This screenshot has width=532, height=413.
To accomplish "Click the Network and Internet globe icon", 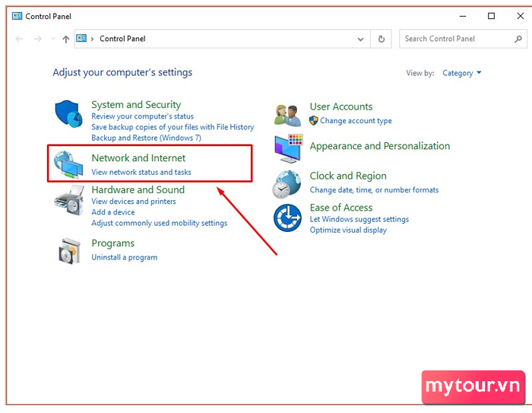I will 68,164.
